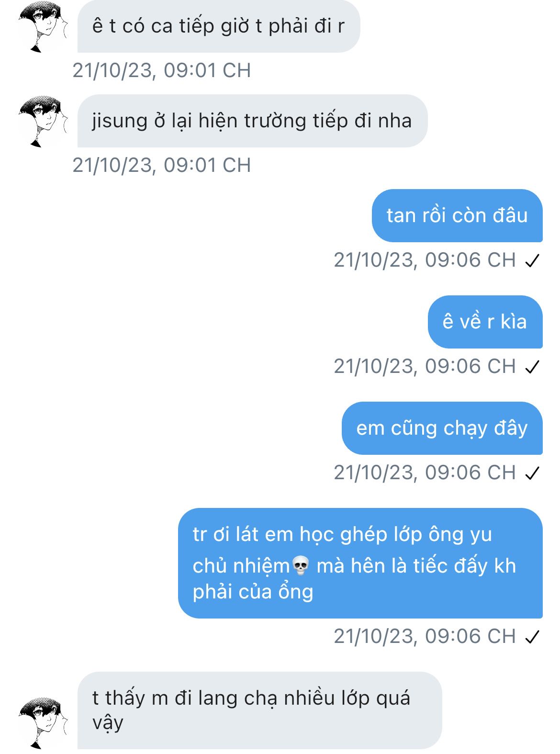Screen dimensions: 560x754
Task: Tap avatar beside 'ê t có ca tiếp' message
Action: tap(43, 26)
